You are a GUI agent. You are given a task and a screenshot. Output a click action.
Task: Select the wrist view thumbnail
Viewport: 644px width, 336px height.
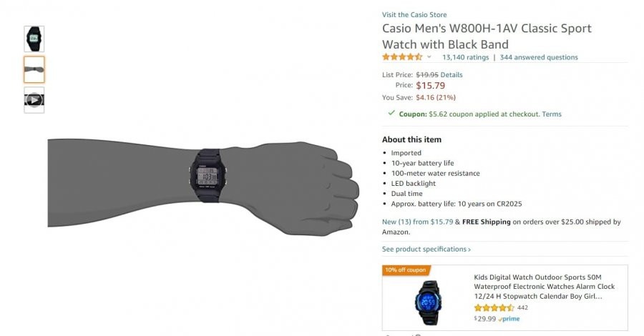pyautogui.click(x=34, y=69)
